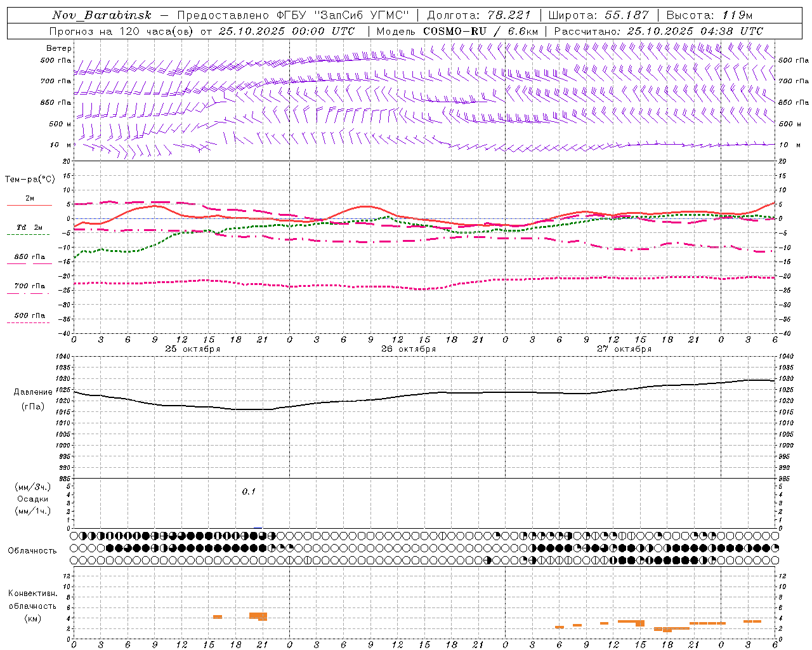Viewport: 812px width, 650px height.
Task: Select the (мм/3ч.) precipitation unit label
Action: pos(33,487)
